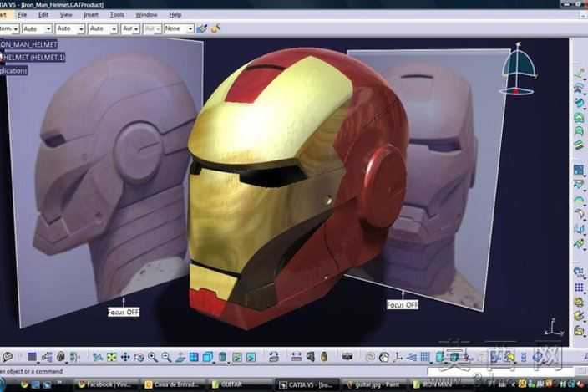Click the Normal View icon
This screenshot has height=392, width=588.
[180, 357]
